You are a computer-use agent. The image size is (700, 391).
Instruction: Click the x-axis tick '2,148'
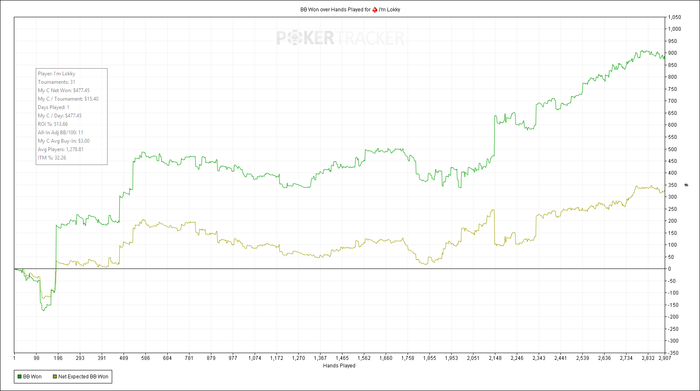(x=495, y=358)
